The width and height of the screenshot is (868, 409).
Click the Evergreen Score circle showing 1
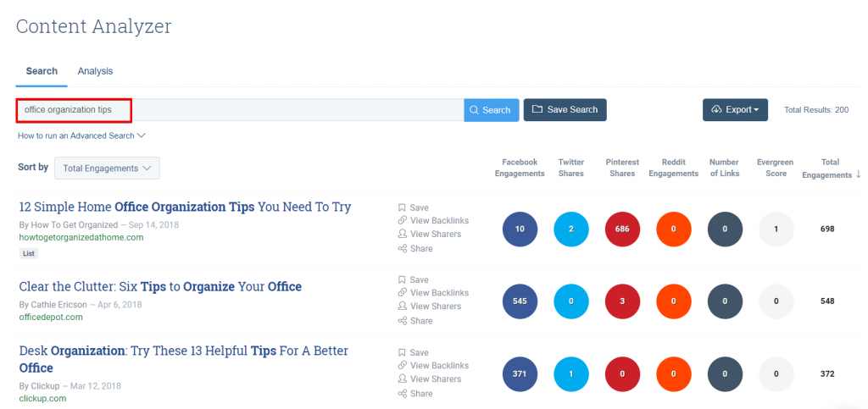tap(776, 229)
